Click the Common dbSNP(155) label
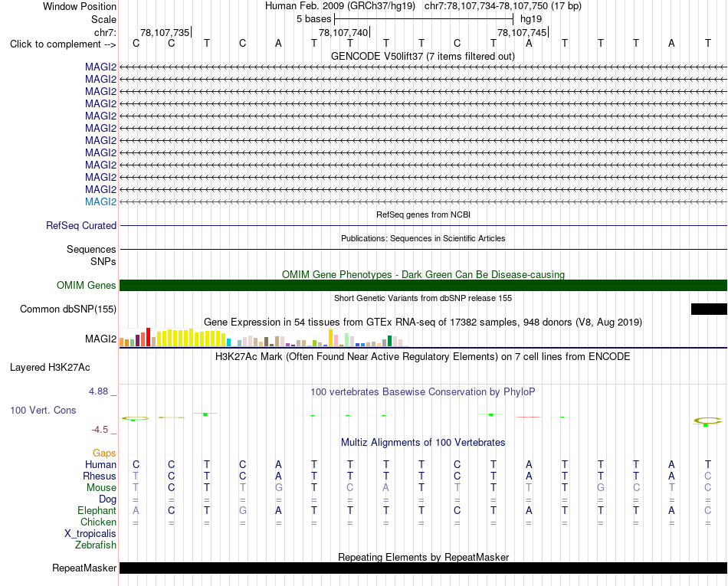The width and height of the screenshot is (728, 586). (68, 309)
